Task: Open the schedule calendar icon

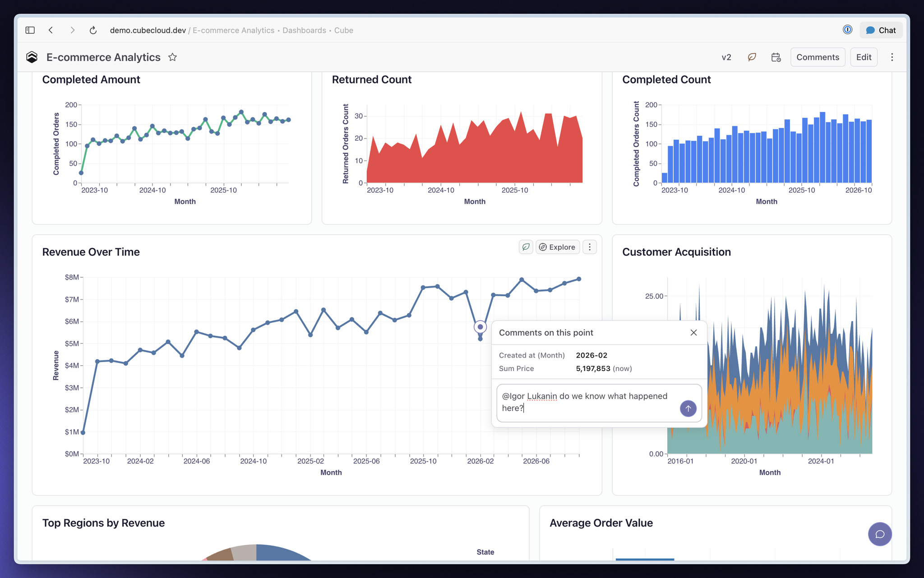Action: pos(776,57)
